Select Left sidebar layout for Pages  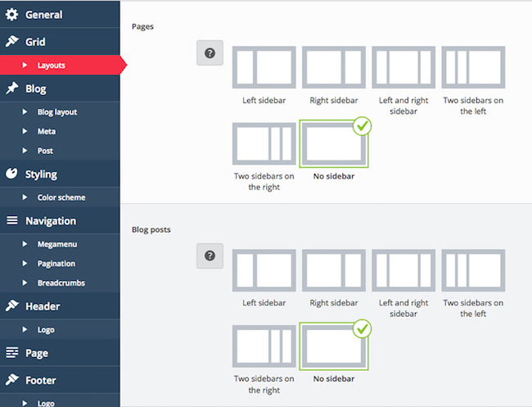[264, 67]
